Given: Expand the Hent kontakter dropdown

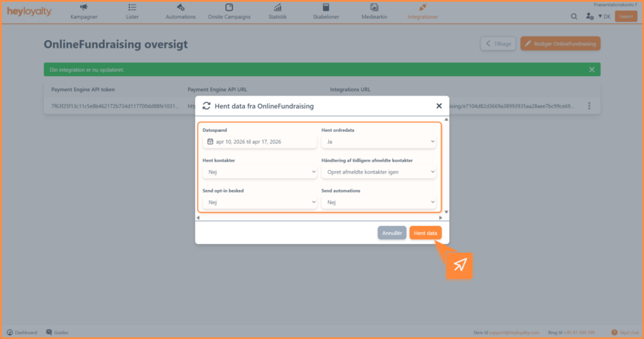Looking at the screenshot, I should pos(260,172).
